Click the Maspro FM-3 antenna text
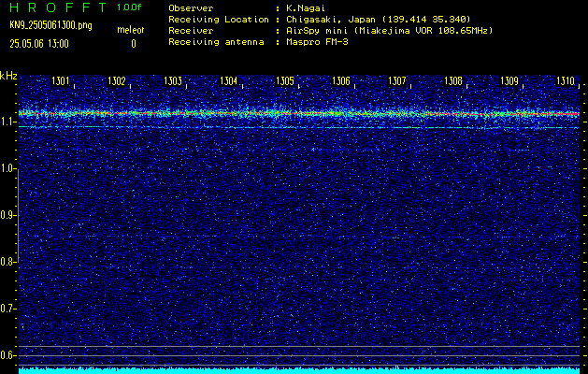 tap(317, 42)
